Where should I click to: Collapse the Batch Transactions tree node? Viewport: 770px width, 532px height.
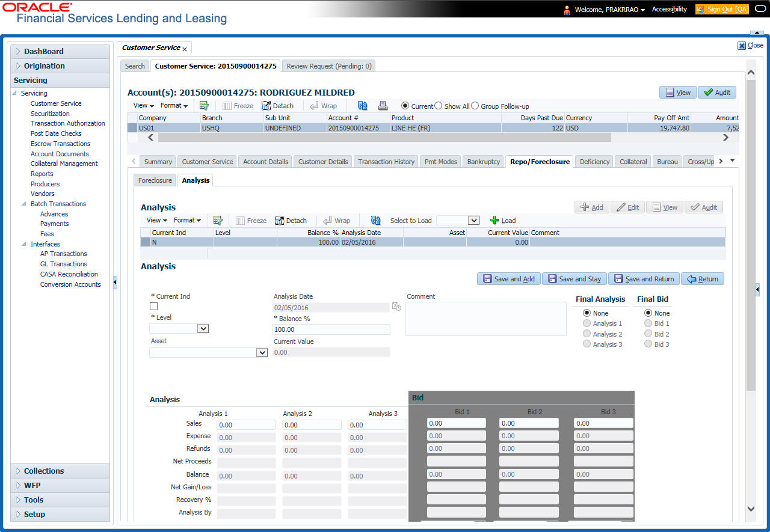click(x=25, y=204)
